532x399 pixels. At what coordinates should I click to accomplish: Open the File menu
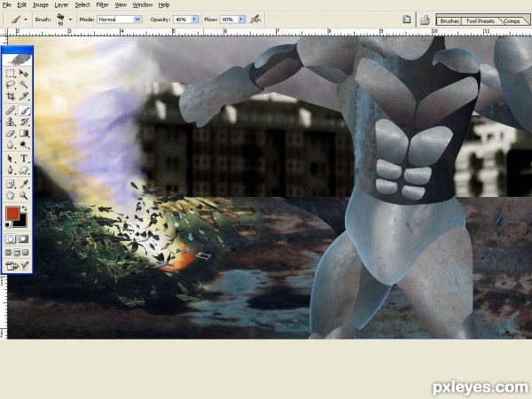[x=7, y=4]
